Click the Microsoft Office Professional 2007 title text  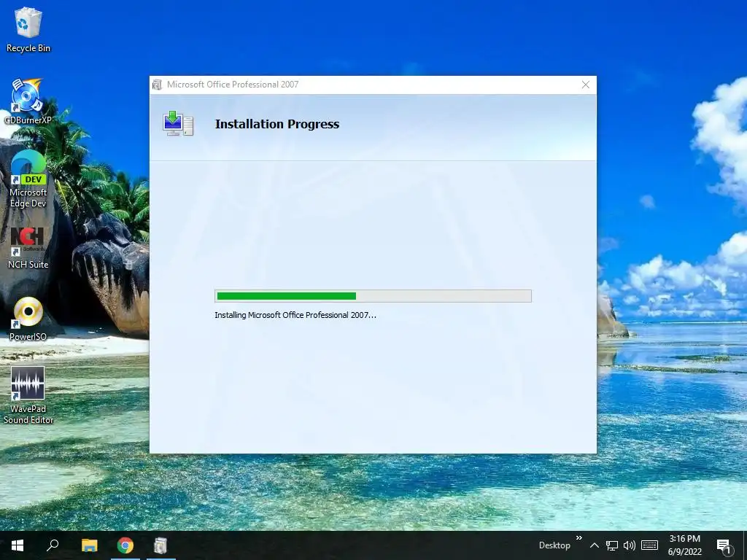pos(233,85)
